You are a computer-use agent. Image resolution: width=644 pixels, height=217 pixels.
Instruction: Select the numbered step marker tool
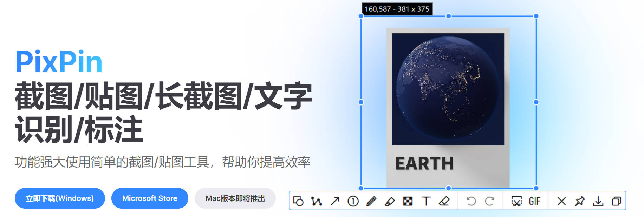(353, 201)
